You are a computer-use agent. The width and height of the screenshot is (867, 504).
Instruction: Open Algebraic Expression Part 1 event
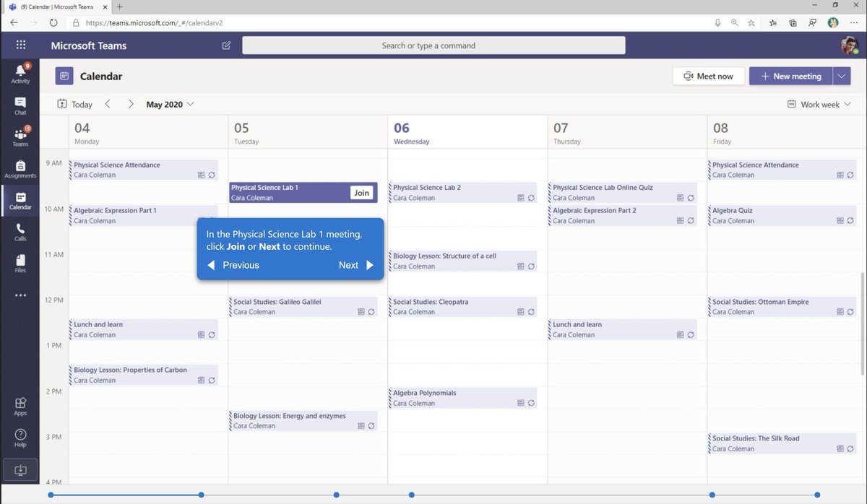pyautogui.click(x=143, y=215)
